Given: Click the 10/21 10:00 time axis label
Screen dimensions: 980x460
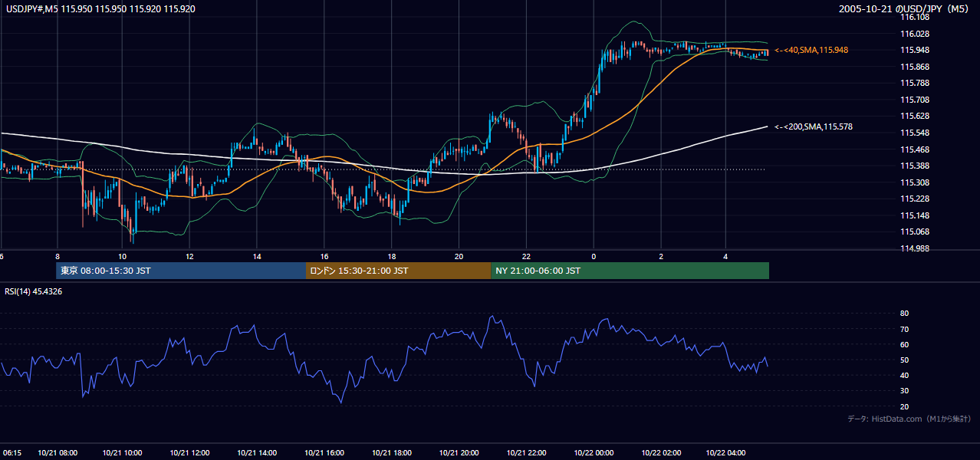Looking at the screenshot, I should click(x=123, y=453).
